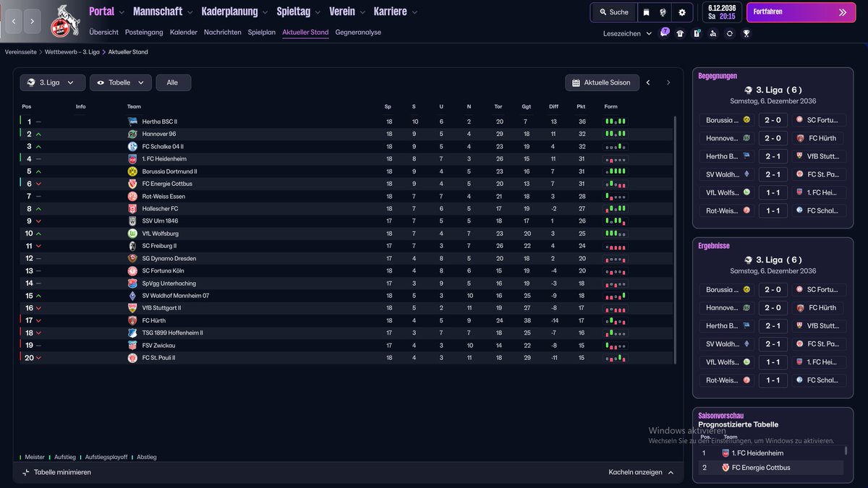Expand the Kaderplanung menu chevron
Image resolution: width=868 pixels, height=488 pixels.
point(264,12)
